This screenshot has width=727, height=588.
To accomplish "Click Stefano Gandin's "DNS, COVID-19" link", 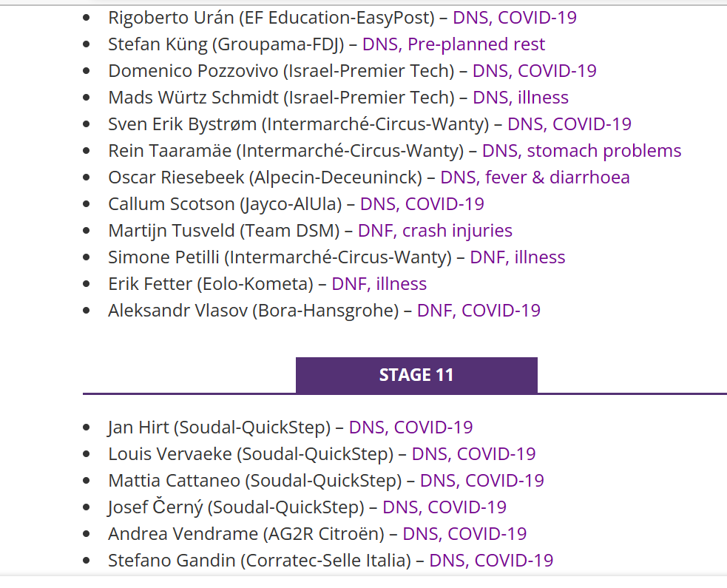I will [491, 561].
